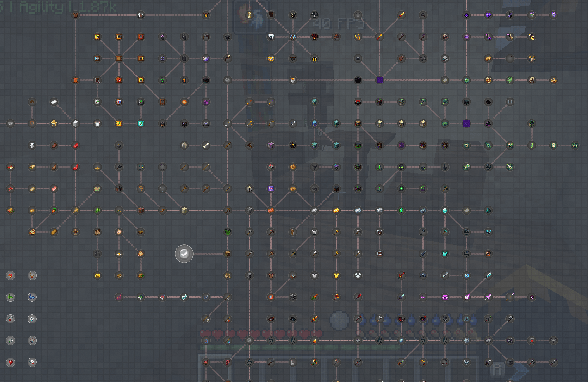Select the wheat bundle advancement node
The height and width of the screenshot is (382, 588).
pyautogui.click(x=76, y=210)
